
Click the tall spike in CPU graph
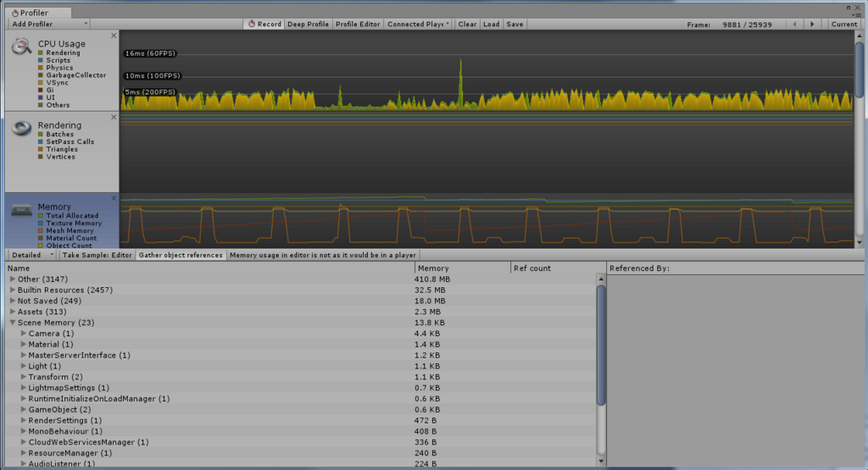460,83
